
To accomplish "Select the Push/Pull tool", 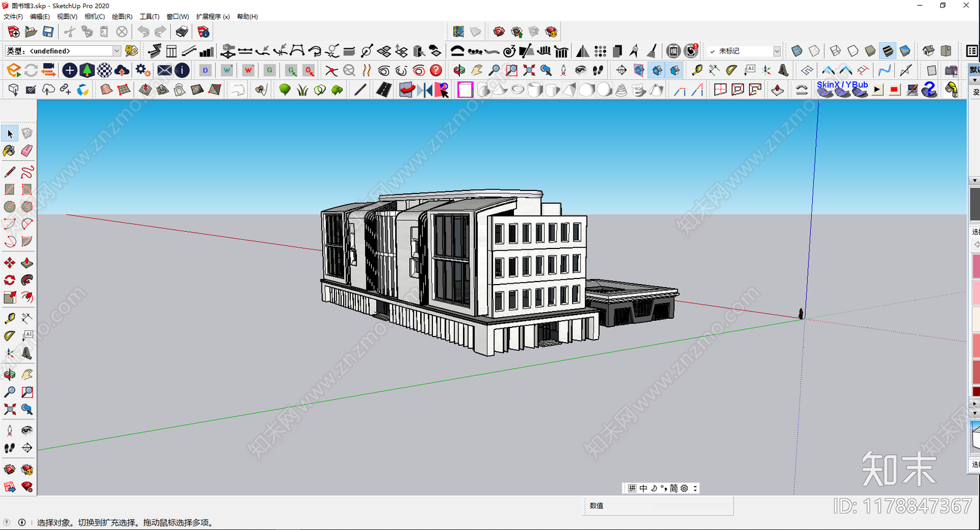I will (x=27, y=263).
